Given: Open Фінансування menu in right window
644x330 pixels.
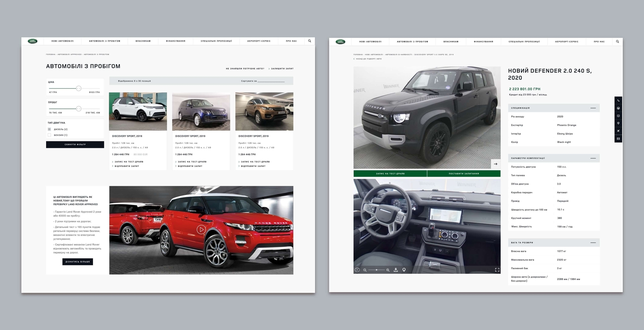Looking at the screenshot, I should 483,42.
